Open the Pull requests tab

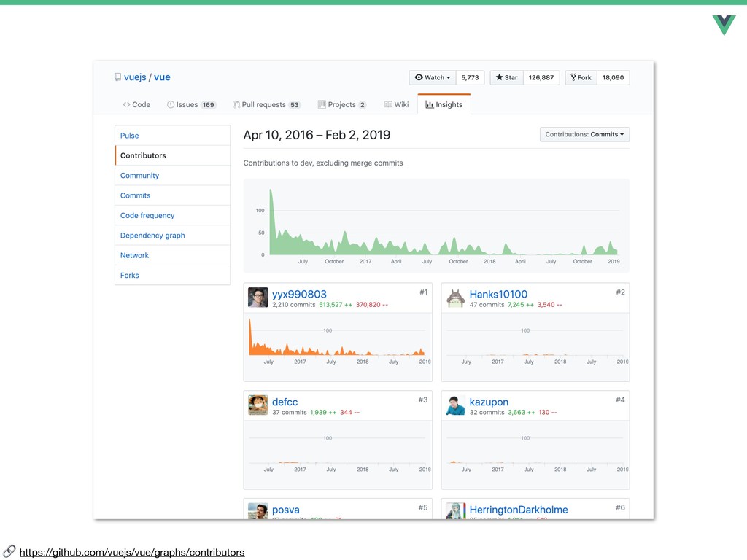(267, 105)
